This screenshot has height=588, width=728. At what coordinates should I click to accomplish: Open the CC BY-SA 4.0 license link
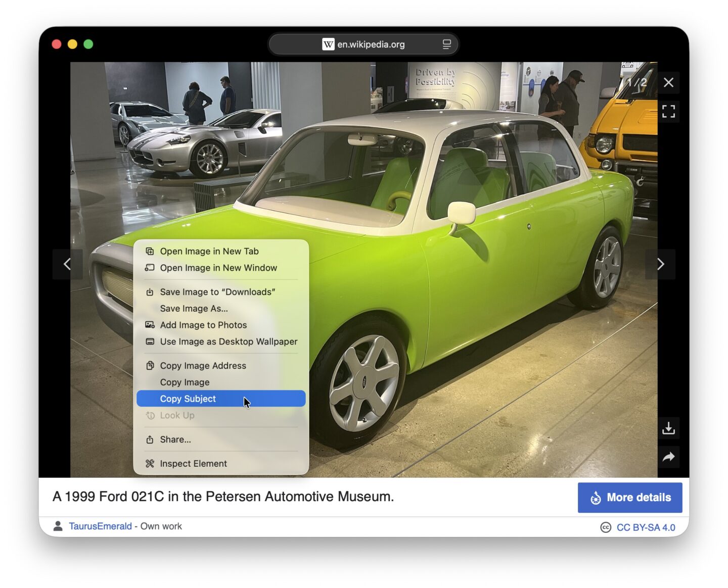[x=646, y=527]
